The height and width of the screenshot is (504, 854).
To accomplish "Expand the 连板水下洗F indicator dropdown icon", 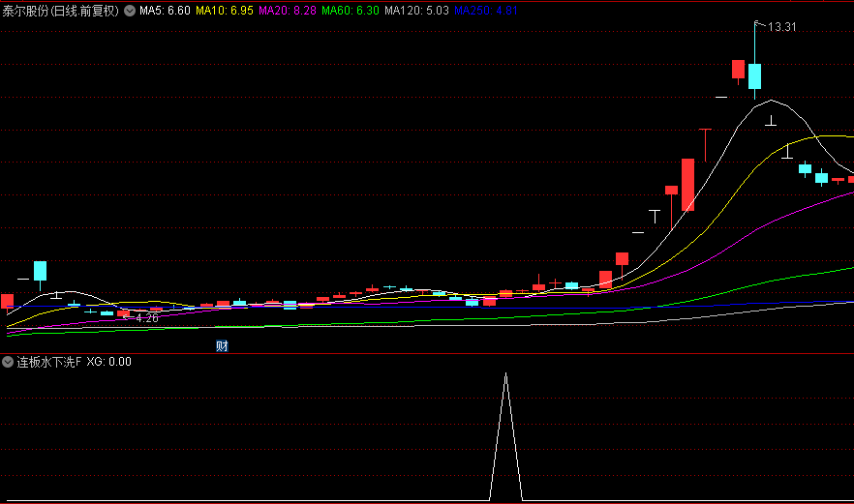I will 8,362.
